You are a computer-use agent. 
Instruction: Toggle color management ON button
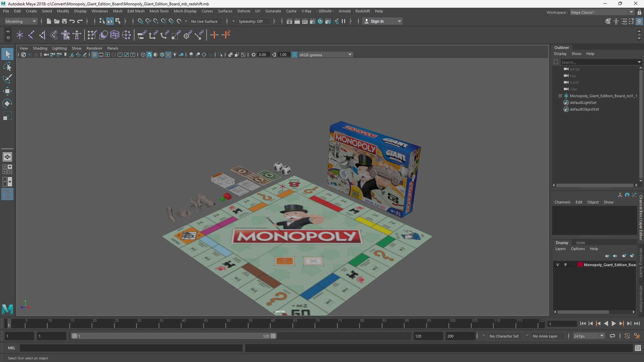click(x=294, y=55)
